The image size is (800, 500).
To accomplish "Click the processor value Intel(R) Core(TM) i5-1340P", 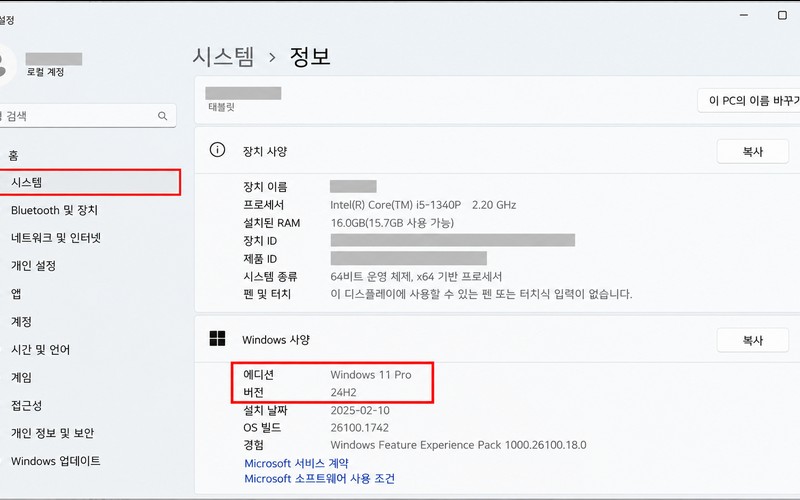I will [395, 205].
